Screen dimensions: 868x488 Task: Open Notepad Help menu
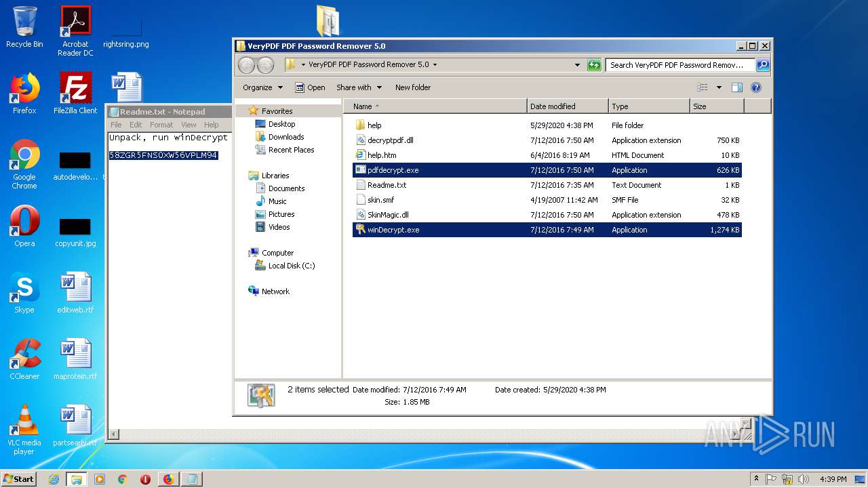click(212, 125)
